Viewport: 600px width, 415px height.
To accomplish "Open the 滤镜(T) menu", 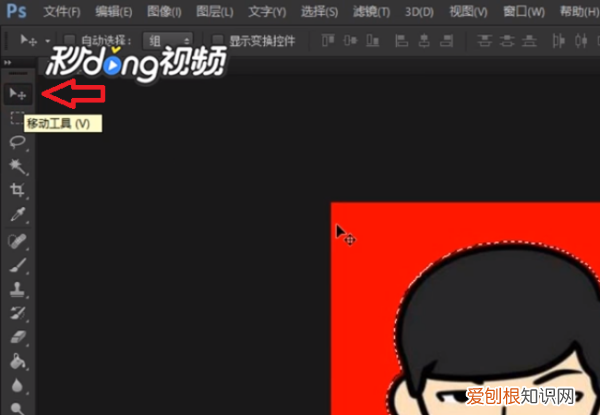I will pyautogui.click(x=371, y=12).
